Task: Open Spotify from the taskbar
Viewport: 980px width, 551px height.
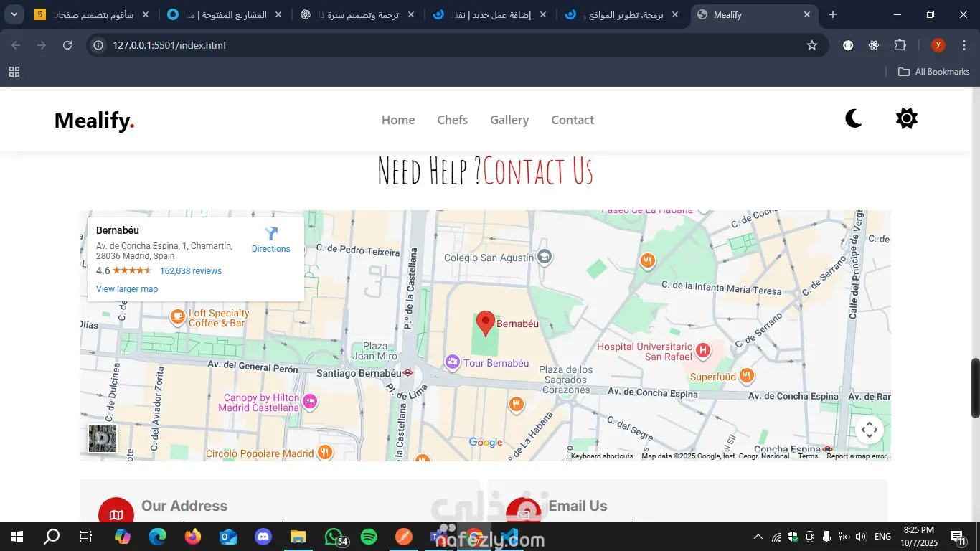Action: point(369,537)
